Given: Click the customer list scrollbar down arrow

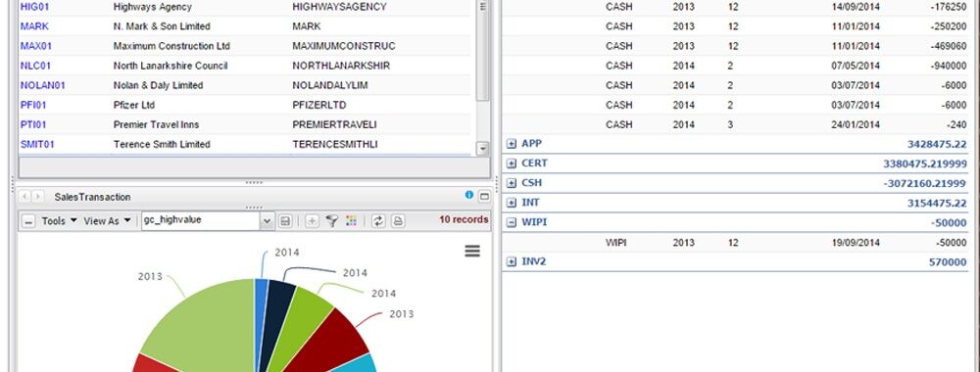Looking at the screenshot, I should pyautogui.click(x=482, y=149).
